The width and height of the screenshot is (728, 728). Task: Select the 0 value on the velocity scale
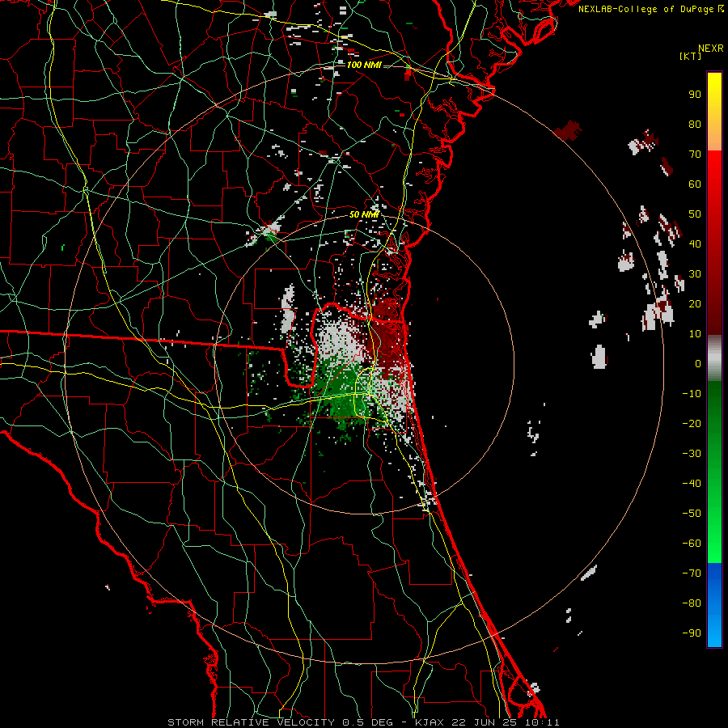coord(698,364)
